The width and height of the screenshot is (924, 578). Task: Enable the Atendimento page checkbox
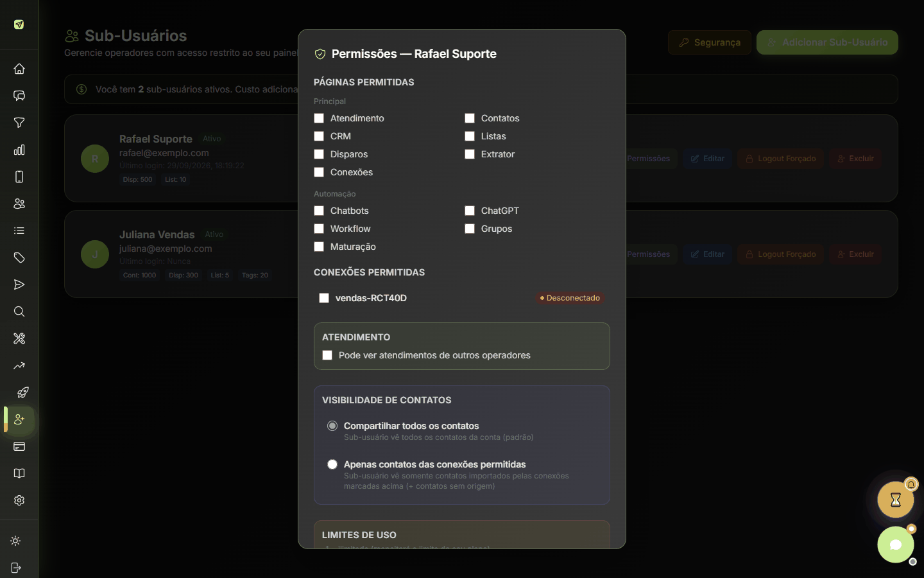click(x=319, y=118)
